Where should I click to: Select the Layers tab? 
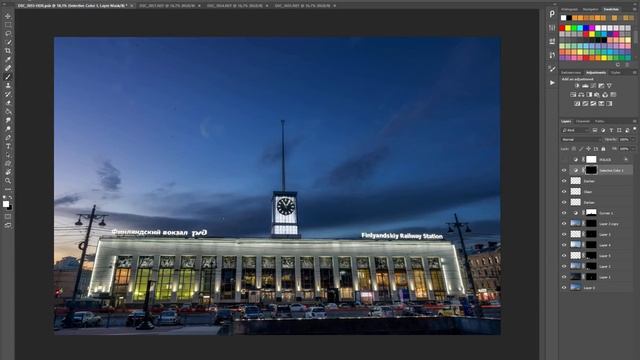click(x=566, y=121)
